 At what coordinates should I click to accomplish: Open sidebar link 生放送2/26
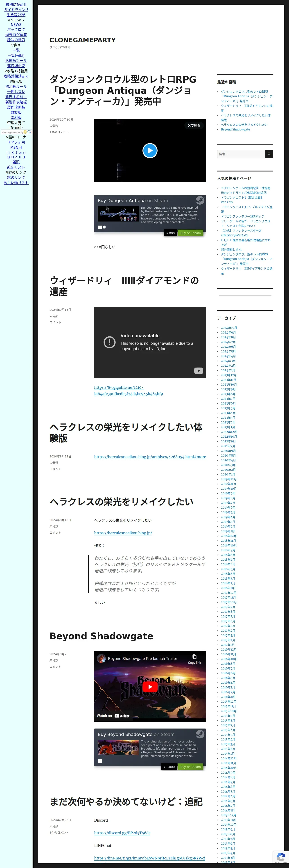(x=16, y=15)
